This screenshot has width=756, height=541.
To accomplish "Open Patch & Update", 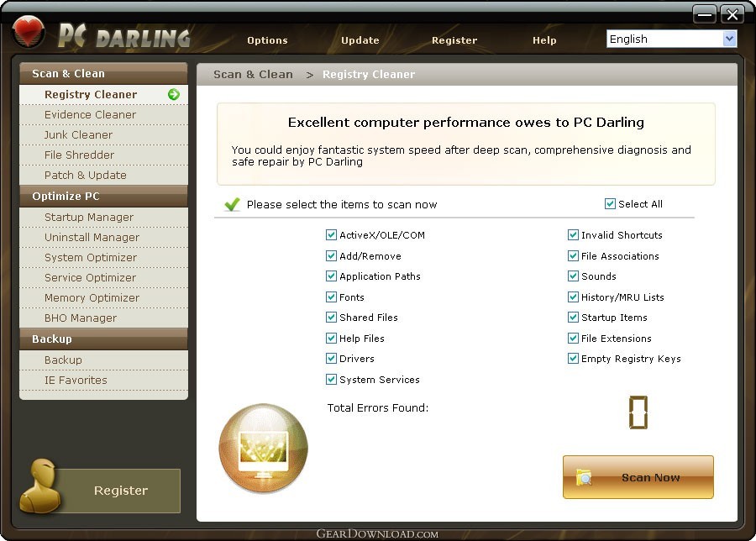I will [103, 176].
